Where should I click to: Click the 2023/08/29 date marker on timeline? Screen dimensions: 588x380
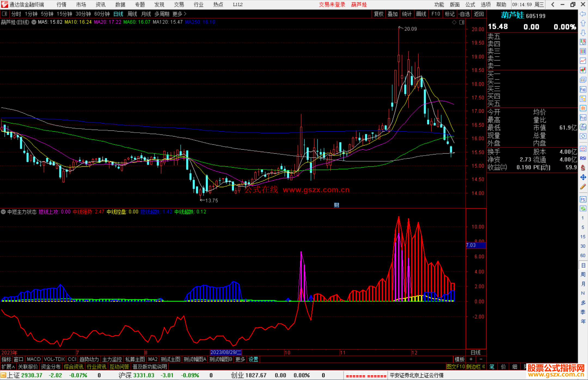(226, 352)
